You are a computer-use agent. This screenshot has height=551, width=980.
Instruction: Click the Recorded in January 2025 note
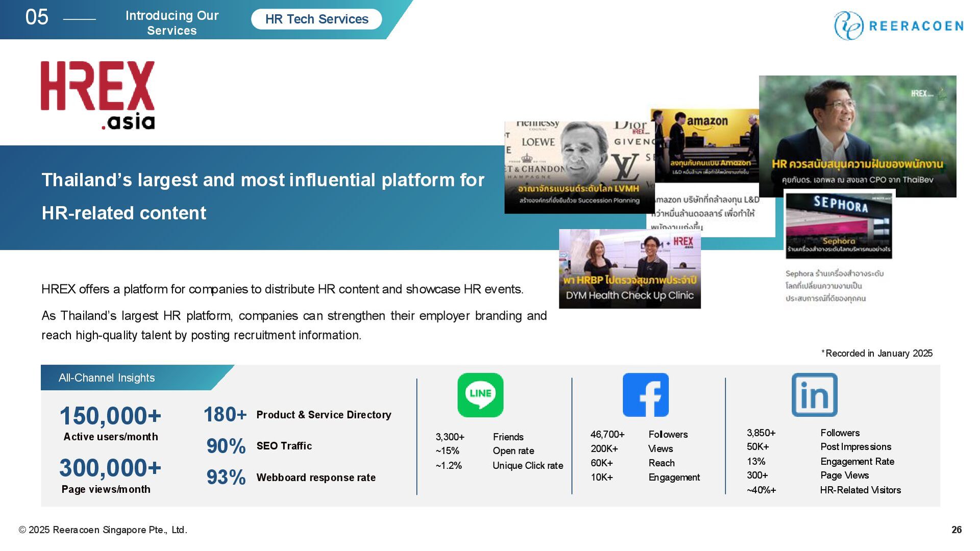877,353
